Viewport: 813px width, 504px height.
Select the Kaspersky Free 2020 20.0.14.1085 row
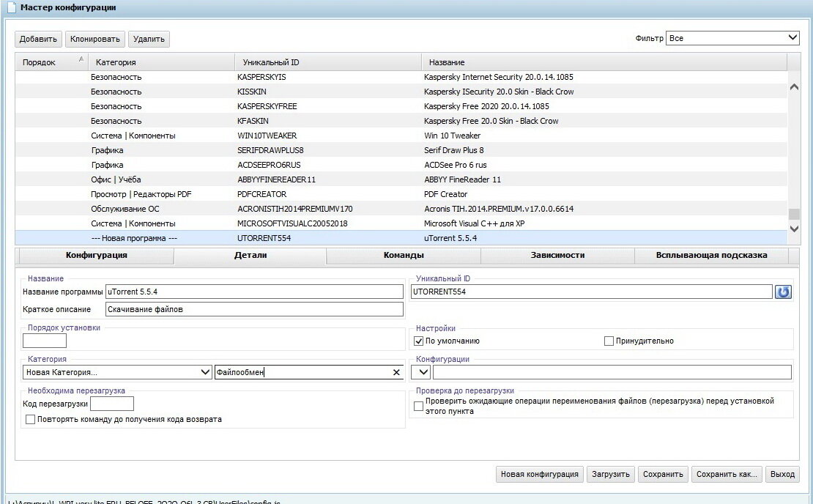pos(401,106)
